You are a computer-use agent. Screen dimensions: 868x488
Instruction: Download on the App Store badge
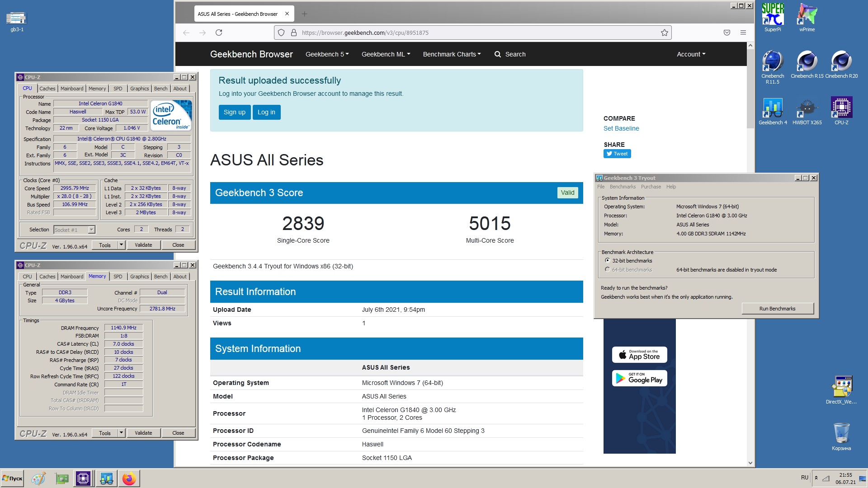coord(639,355)
